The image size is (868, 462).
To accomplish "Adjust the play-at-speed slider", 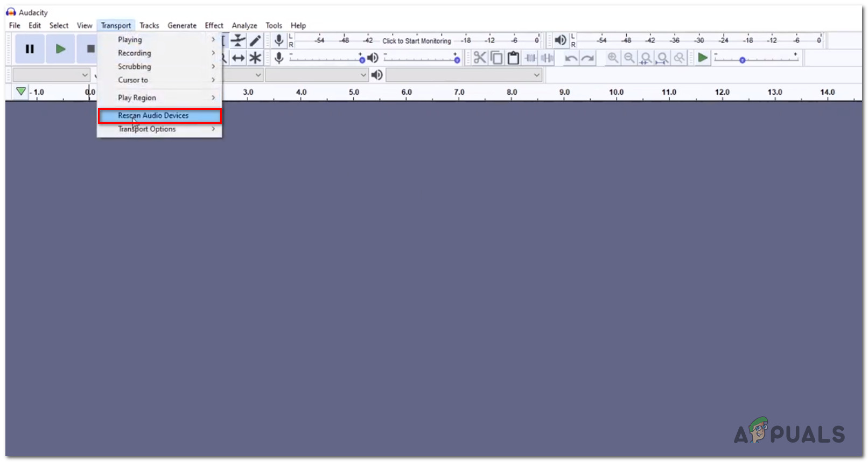I will pos(756,58).
